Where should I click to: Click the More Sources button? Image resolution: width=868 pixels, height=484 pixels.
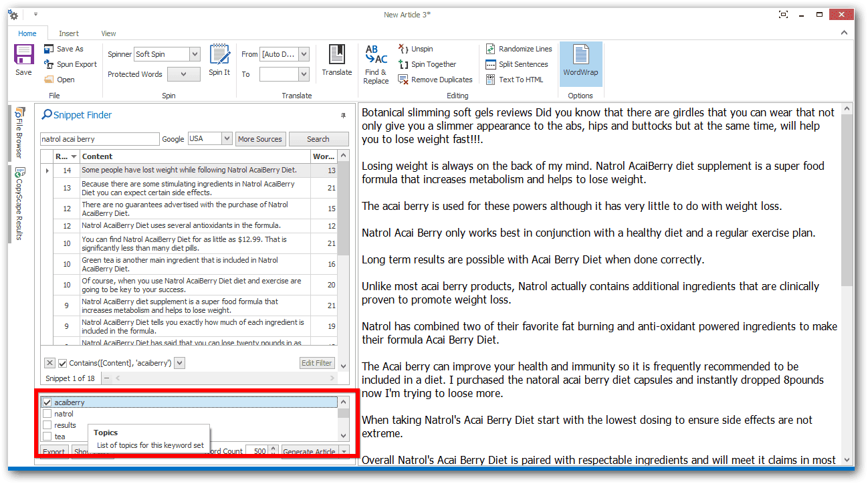point(260,139)
